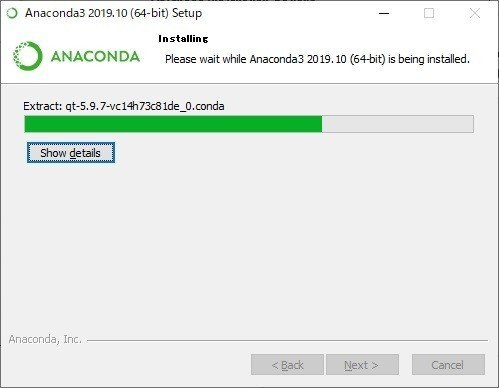This screenshot has width=499, height=388.
Task: Click the disabled Next button
Action: click(362, 365)
